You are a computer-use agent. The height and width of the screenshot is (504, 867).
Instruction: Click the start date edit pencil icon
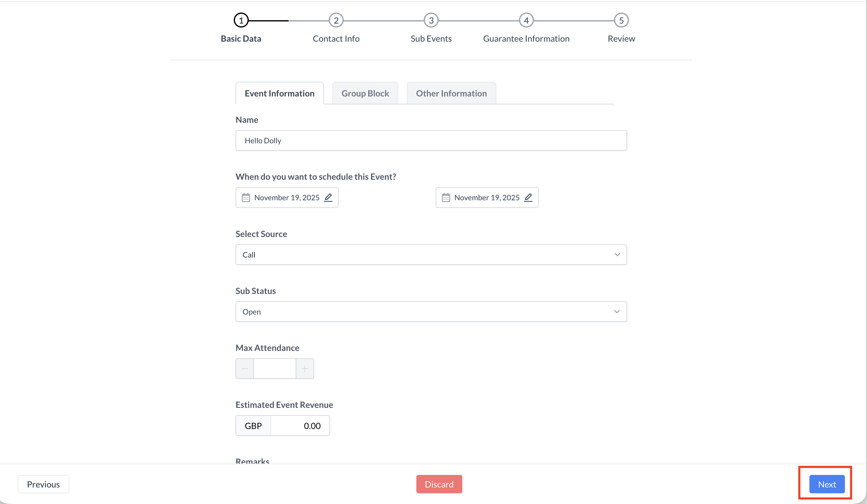(x=328, y=197)
